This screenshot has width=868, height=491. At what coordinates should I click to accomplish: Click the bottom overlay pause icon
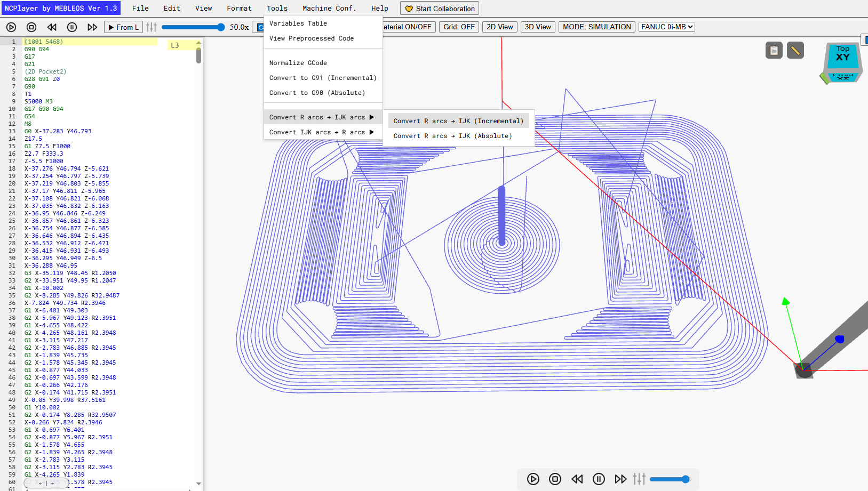pyautogui.click(x=599, y=479)
